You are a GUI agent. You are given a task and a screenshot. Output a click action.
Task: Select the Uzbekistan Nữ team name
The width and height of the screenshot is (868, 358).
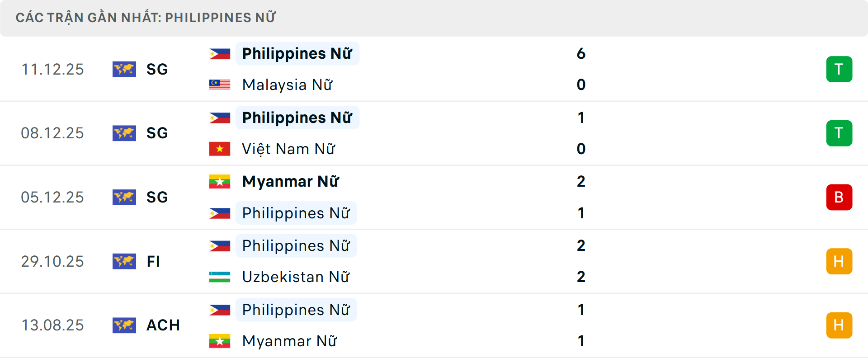[x=295, y=277]
